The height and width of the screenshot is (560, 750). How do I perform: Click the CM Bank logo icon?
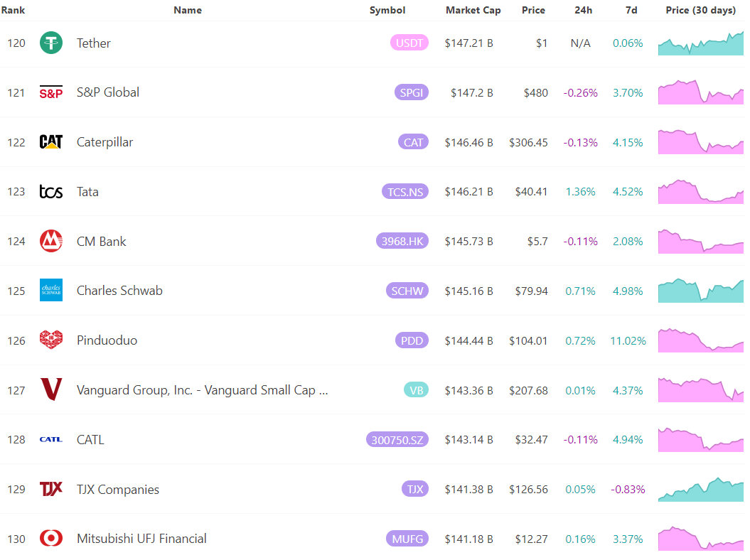(50, 241)
